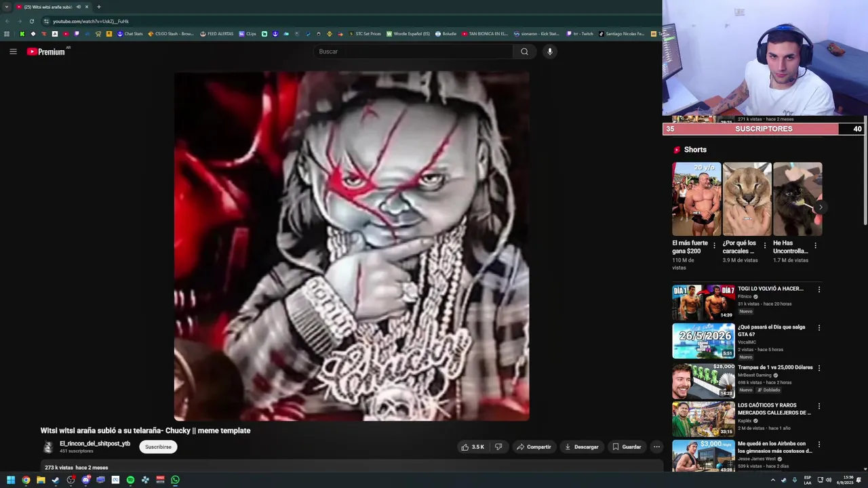Open the tab search dropdown arrow
Screen dimensions: 868x488
pyautogui.click(x=7, y=7)
